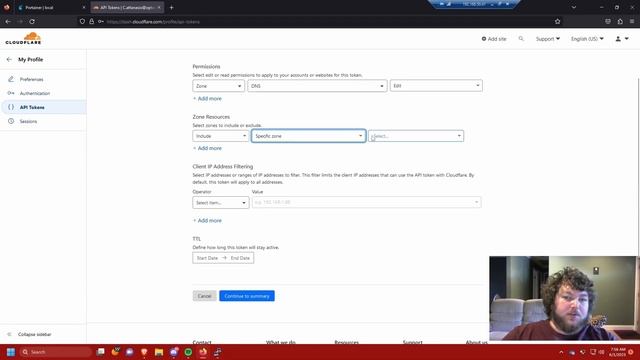Screen dimensions: 640x360
Task: Go back using My Profile arrow
Action: pyautogui.click(x=9, y=60)
